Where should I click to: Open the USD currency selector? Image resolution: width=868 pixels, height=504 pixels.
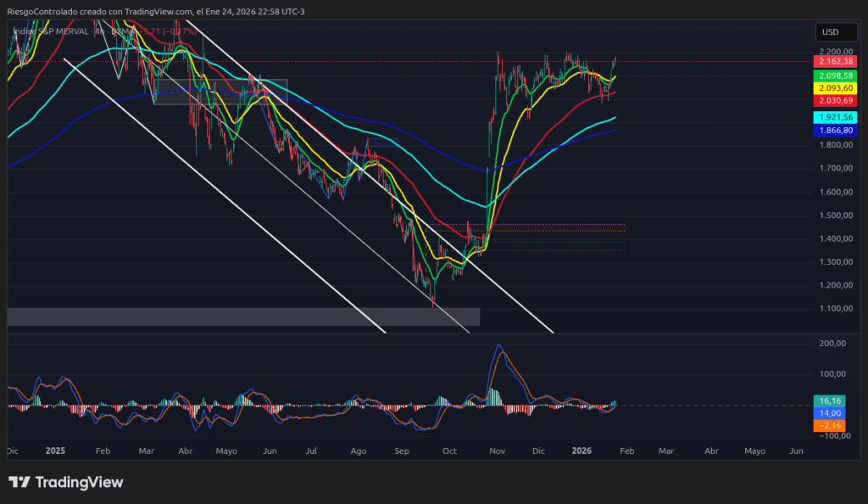pyautogui.click(x=830, y=32)
